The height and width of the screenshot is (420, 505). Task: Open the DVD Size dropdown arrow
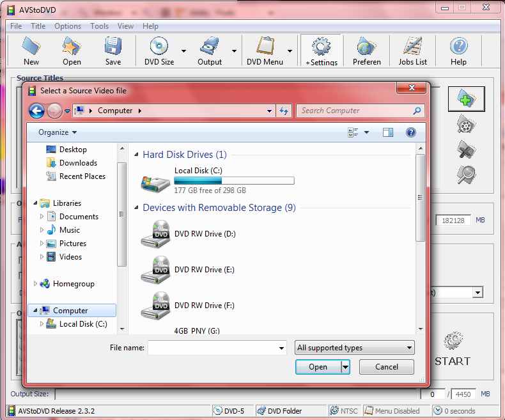(183, 51)
